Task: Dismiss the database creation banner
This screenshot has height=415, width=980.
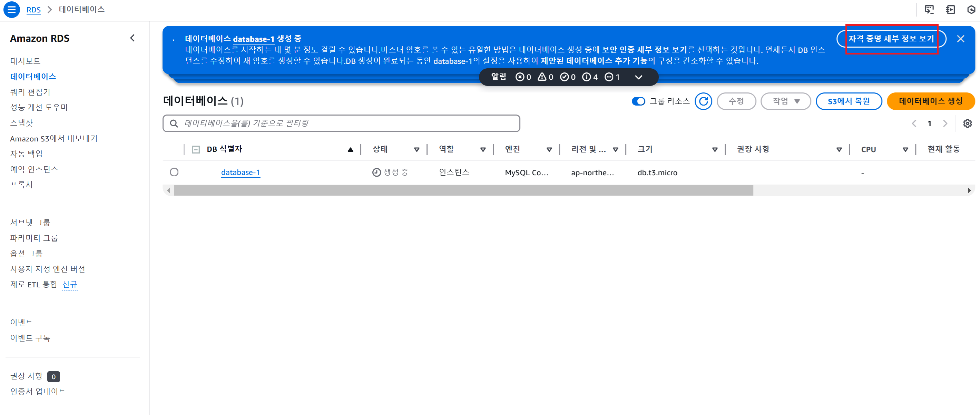Action: [960, 39]
